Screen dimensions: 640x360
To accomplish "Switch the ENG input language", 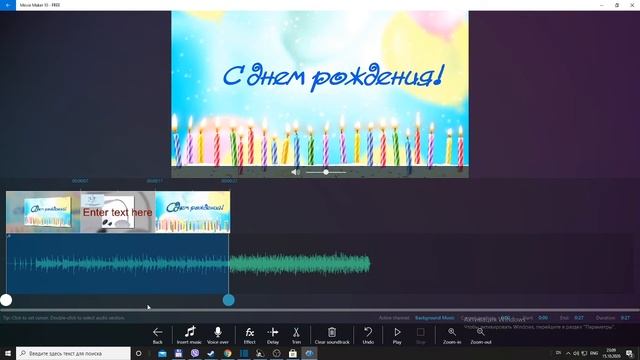I will coord(594,353).
